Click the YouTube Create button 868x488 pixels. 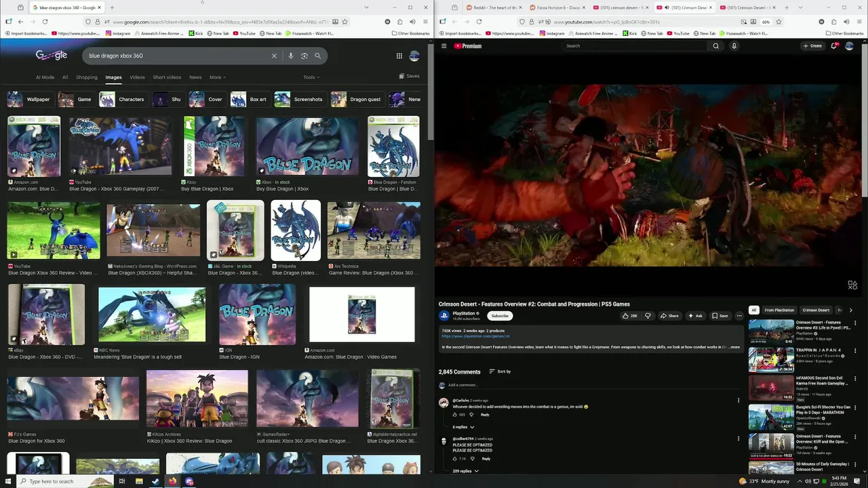tap(812, 46)
